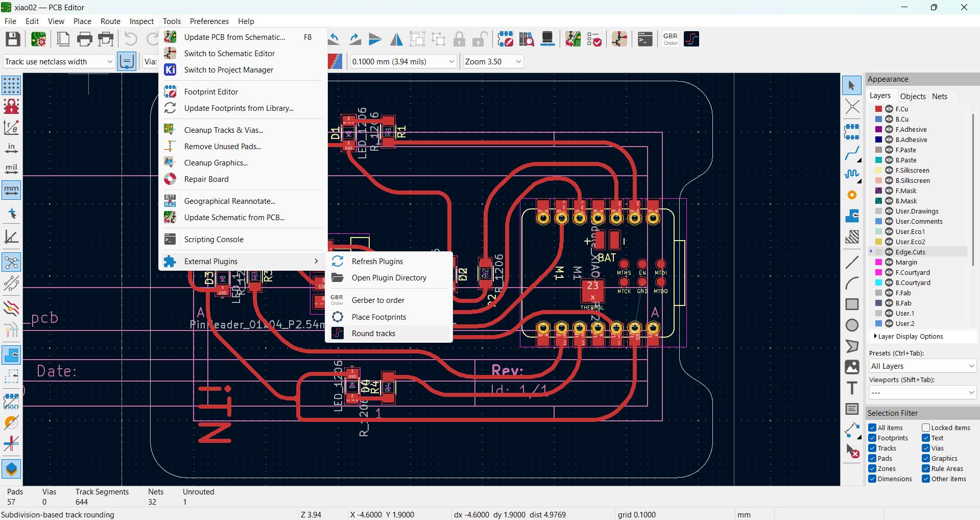Switch to the Objects tab

pos(913,96)
